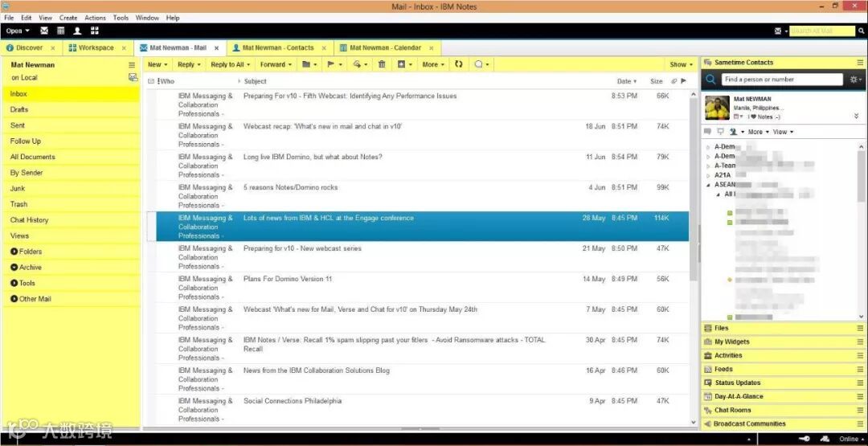
Task: Open the Reply to All dropdown
Action: pyautogui.click(x=231, y=65)
